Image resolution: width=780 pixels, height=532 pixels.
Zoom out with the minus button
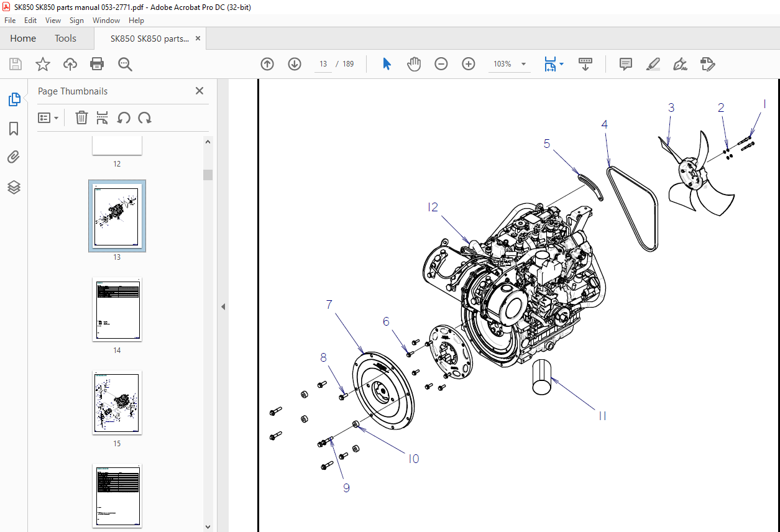(441, 64)
